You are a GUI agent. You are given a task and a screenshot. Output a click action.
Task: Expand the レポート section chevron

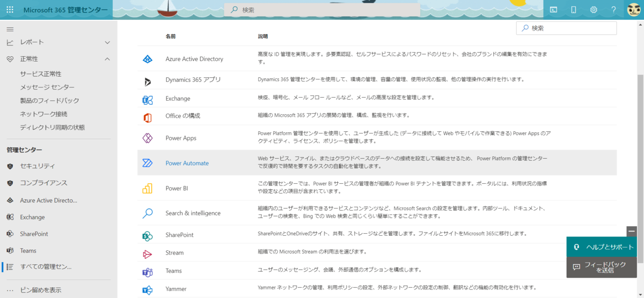tap(107, 42)
